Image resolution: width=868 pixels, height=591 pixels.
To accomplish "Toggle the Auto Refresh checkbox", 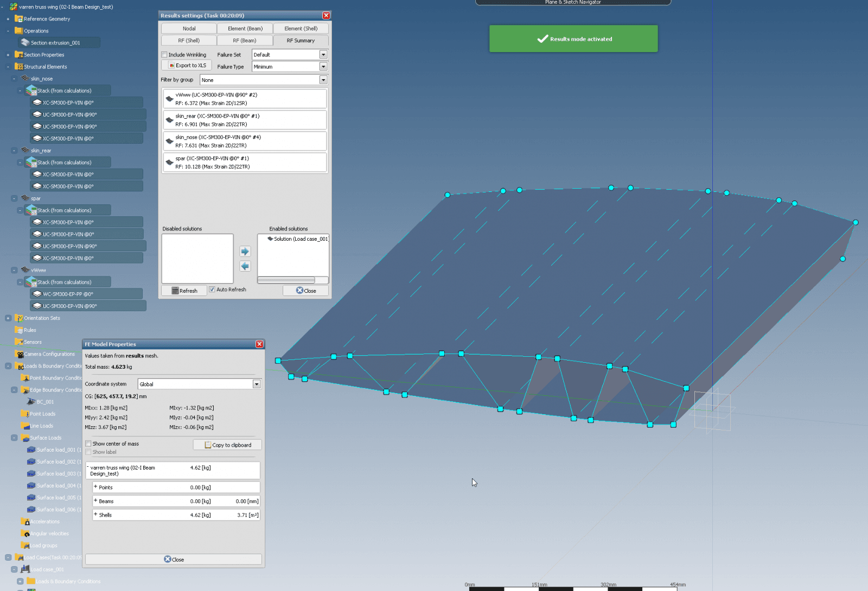I will pos(212,290).
